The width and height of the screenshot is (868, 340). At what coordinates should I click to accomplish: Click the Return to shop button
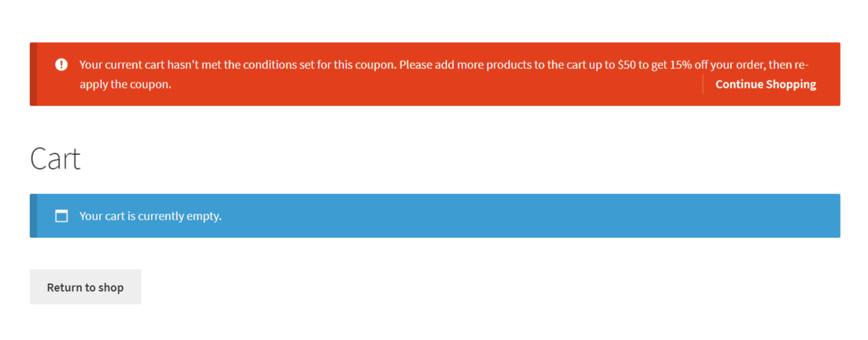click(x=85, y=287)
